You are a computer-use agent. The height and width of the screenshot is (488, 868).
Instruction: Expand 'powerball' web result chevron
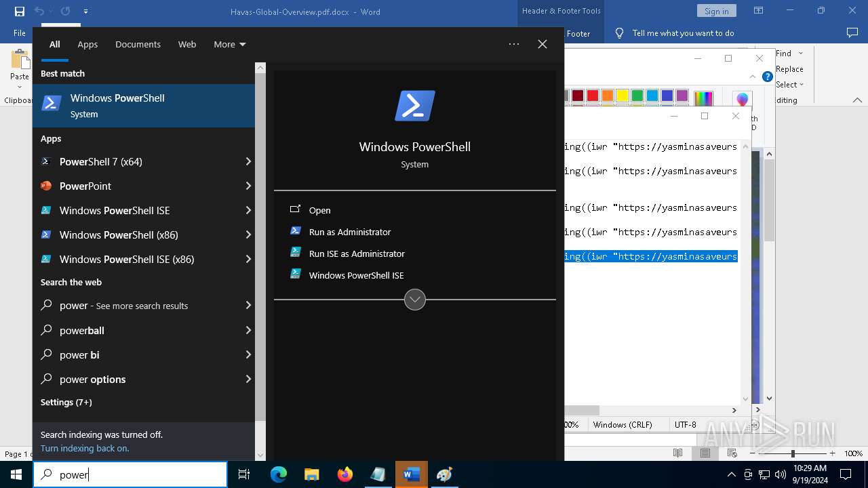(248, 330)
